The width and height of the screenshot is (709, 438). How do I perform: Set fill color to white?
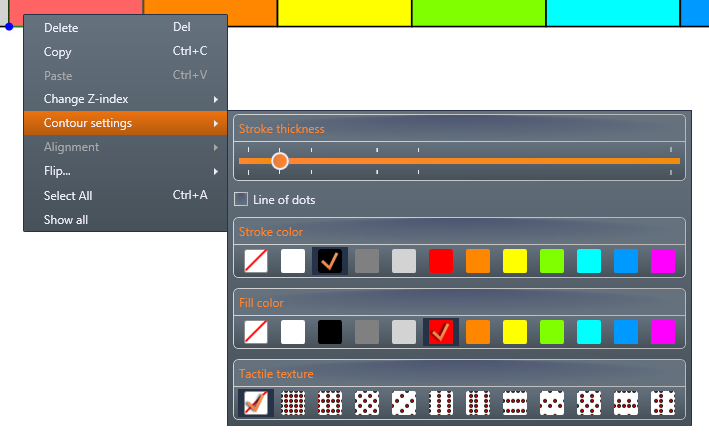pyautogui.click(x=293, y=332)
